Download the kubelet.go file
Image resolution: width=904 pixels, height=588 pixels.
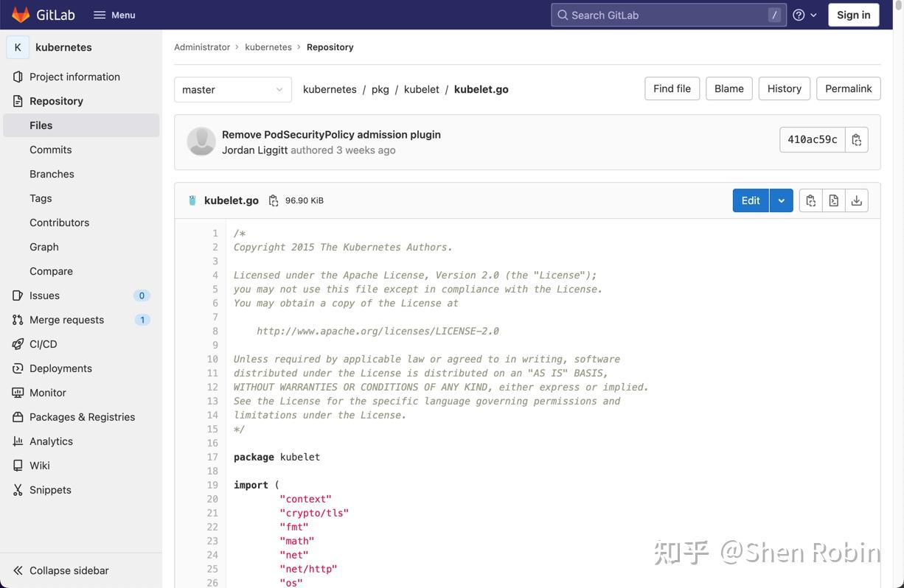pos(856,200)
